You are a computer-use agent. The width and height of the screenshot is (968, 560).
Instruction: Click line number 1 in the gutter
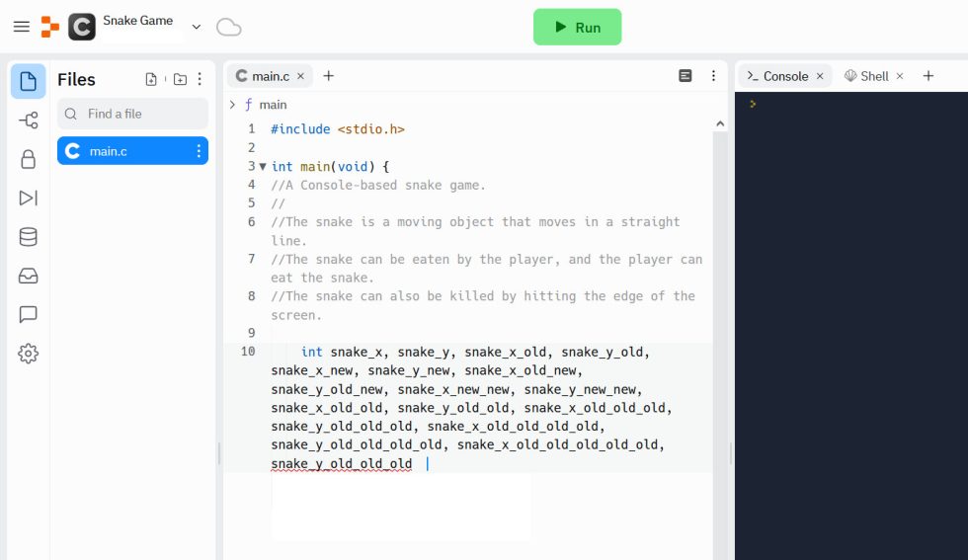tap(251, 128)
